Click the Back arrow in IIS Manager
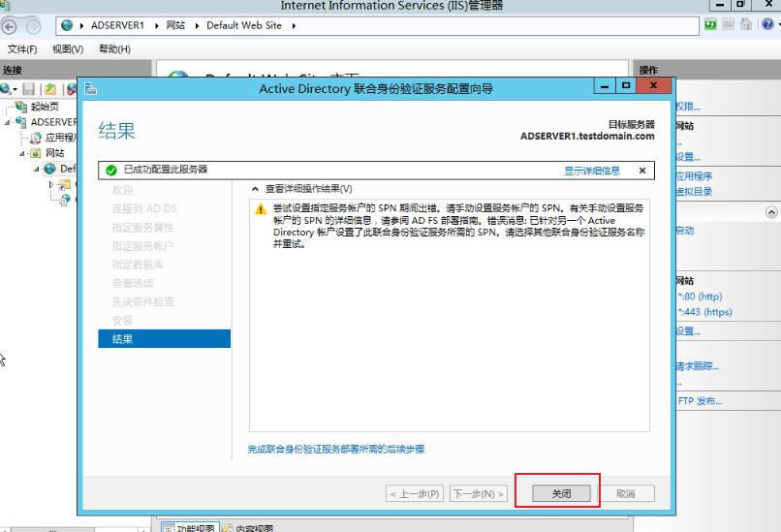The width and height of the screenshot is (781, 532). click(x=10, y=26)
